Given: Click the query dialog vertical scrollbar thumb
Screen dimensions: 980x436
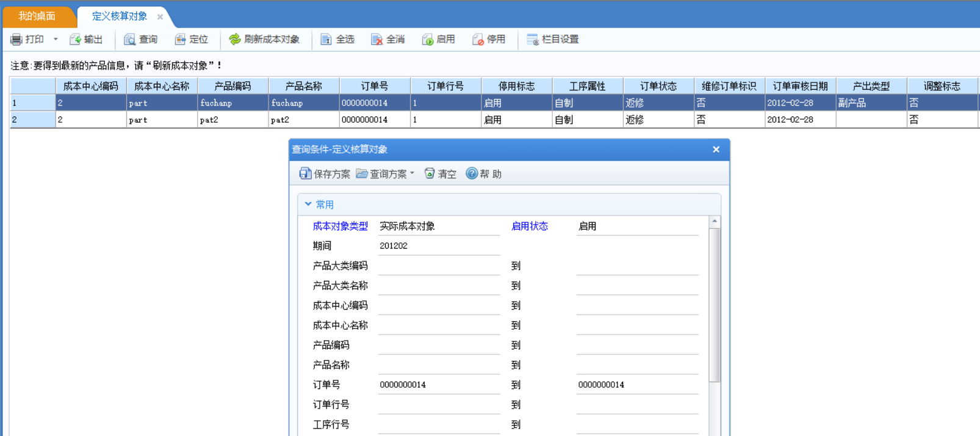Looking at the screenshot, I should pyautogui.click(x=715, y=305).
